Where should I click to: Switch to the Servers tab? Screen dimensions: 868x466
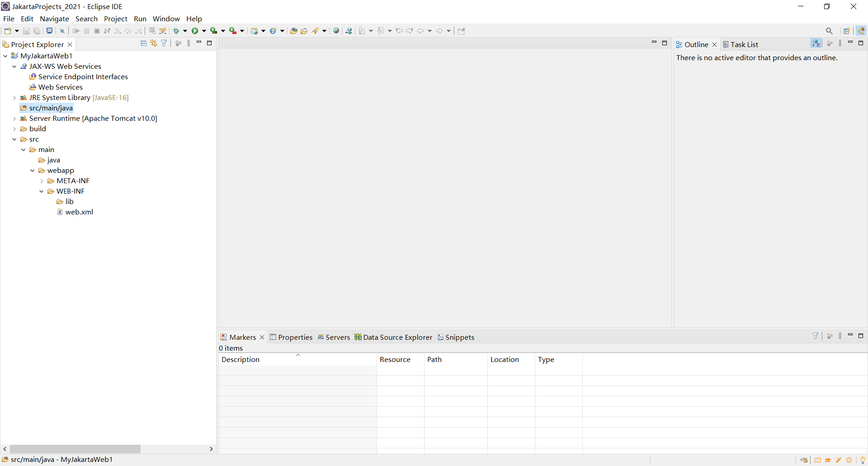coord(334,337)
